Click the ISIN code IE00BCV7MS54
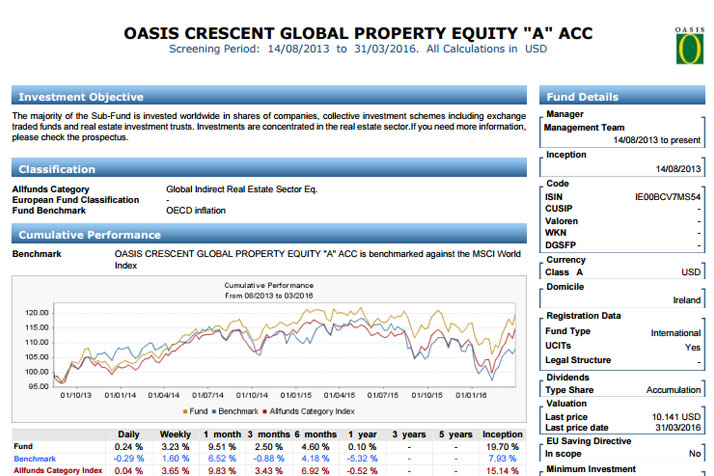This screenshot has width=714, height=476. click(x=668, y=197)
